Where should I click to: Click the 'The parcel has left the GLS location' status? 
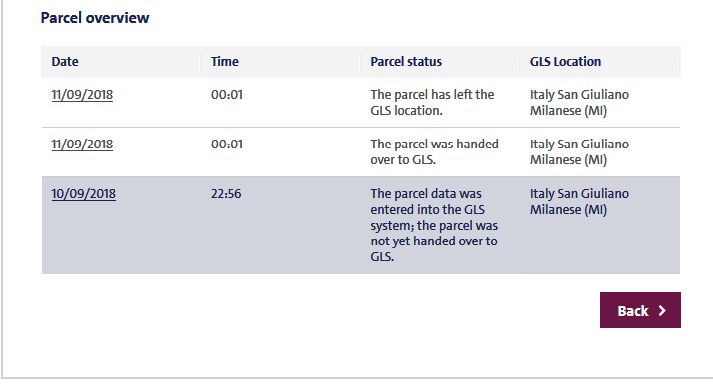432,102
